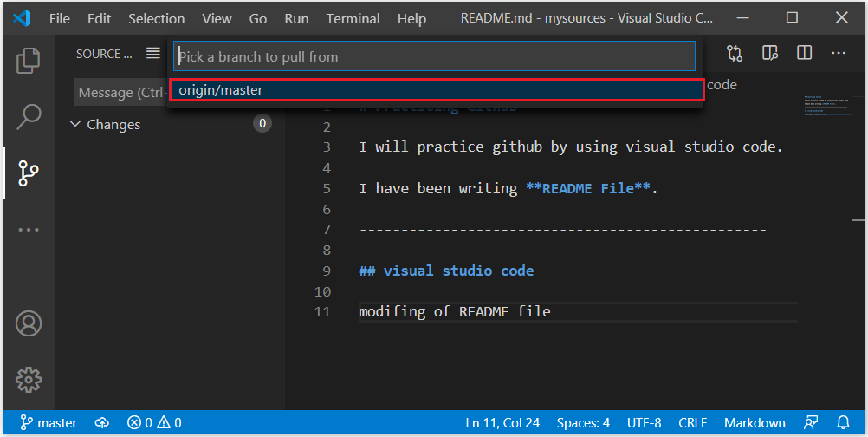The width and height of the screenshot is (868, 437).
Task: Open the Source Control view icon
Action: [x=29, y=173]
